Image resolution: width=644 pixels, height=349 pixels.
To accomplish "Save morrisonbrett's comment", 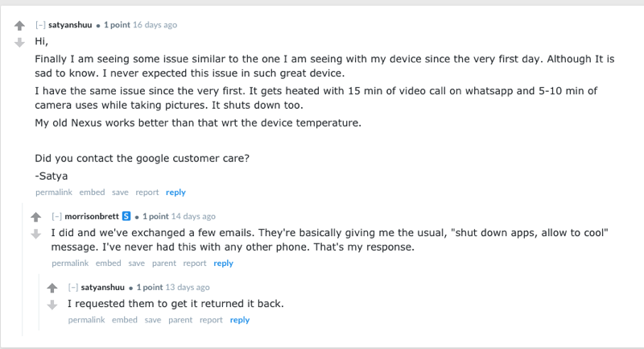I will pos(136,264).
